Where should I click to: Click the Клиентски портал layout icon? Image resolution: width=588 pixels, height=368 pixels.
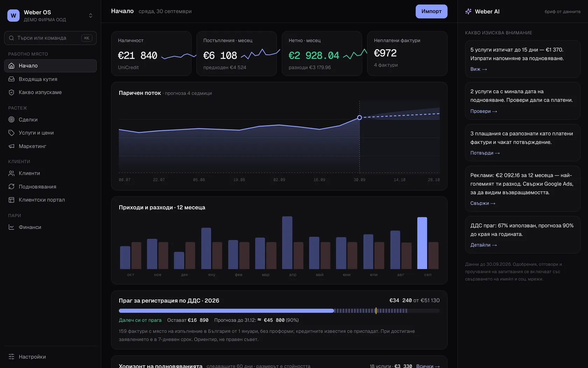(12, 200)
